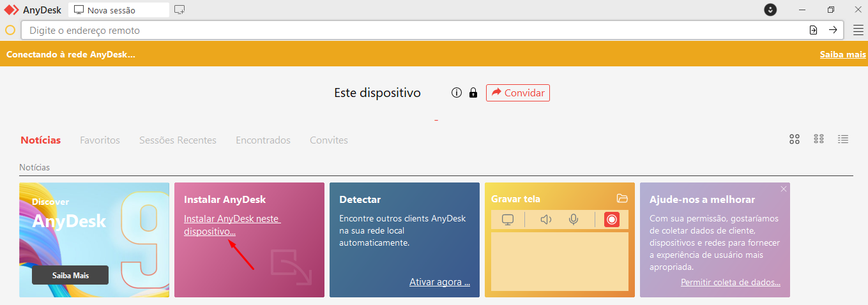Screen dimensions: 868x305
Task: Click the round download indicator icon
Action: point(771,10)
